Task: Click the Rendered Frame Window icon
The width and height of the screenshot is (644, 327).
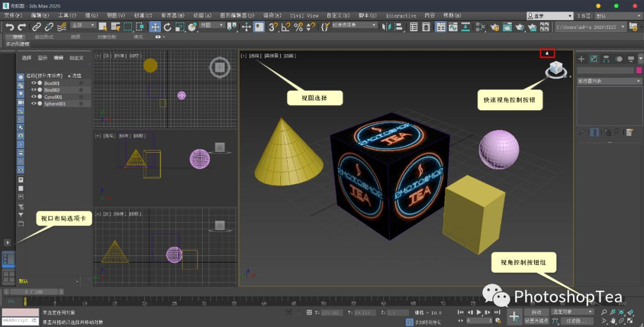Action: coord(507,27)
